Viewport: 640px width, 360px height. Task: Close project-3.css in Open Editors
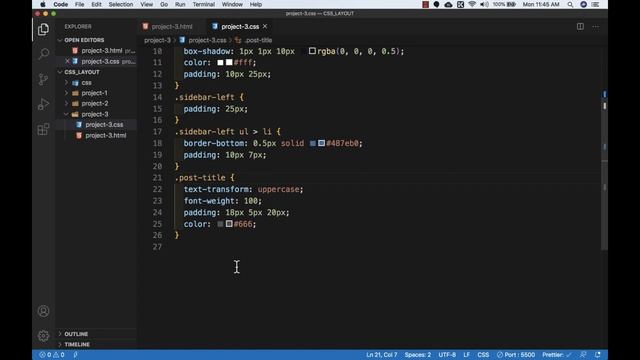coord(67,61)
